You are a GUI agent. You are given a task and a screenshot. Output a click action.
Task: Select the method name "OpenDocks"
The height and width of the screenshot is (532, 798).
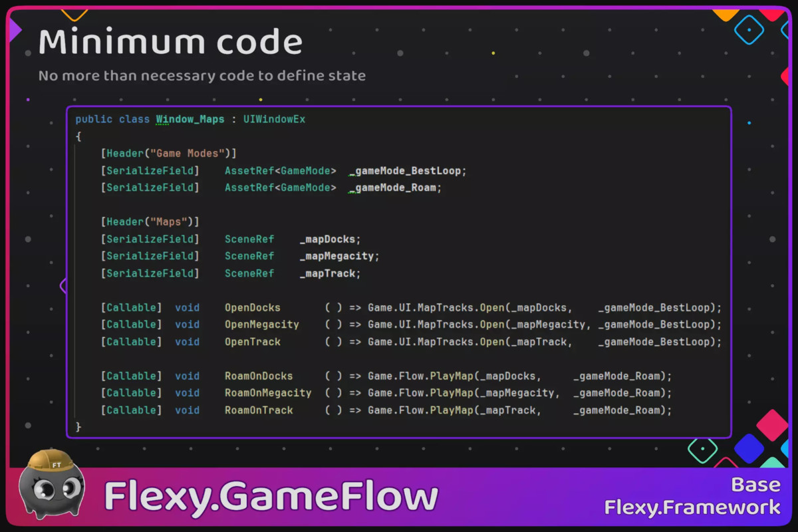click(x=253, y=308)
